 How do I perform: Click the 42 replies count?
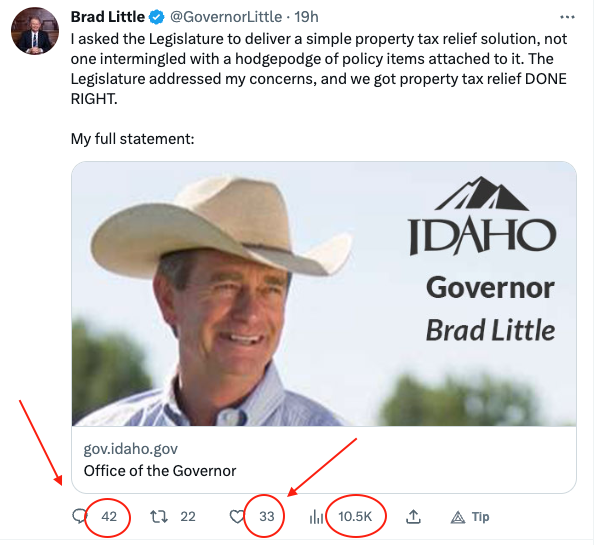point(109,516)
